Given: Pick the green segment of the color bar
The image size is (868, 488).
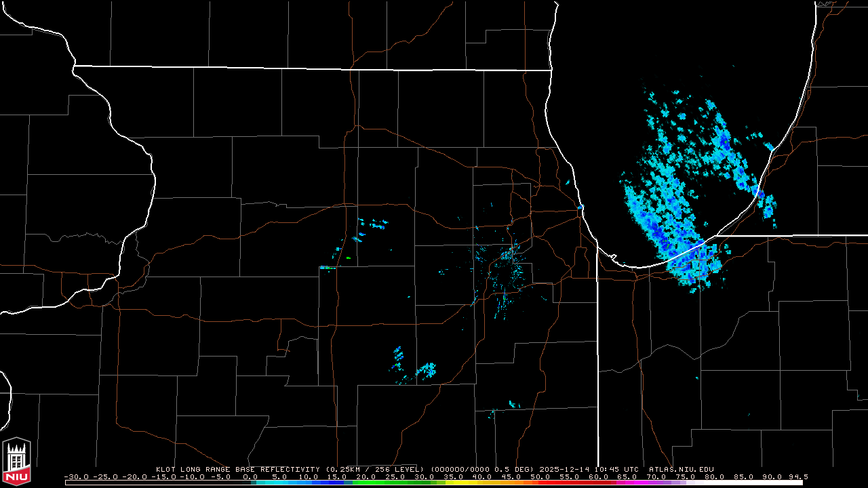Looking at the screenshot, I should tap(391, 483).
